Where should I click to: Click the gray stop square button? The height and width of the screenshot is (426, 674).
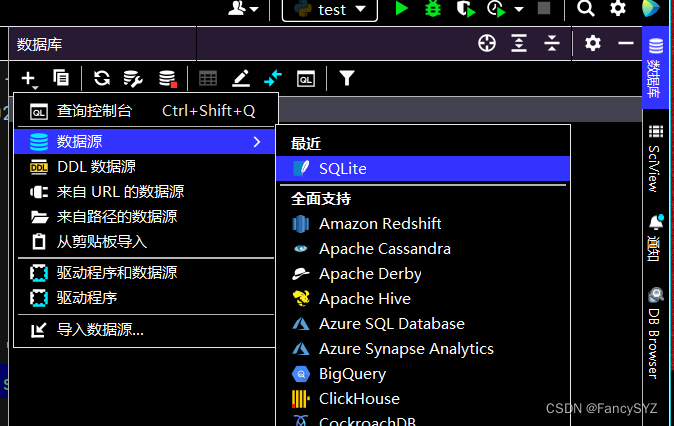pyautogui.click(x=544, y=8)
